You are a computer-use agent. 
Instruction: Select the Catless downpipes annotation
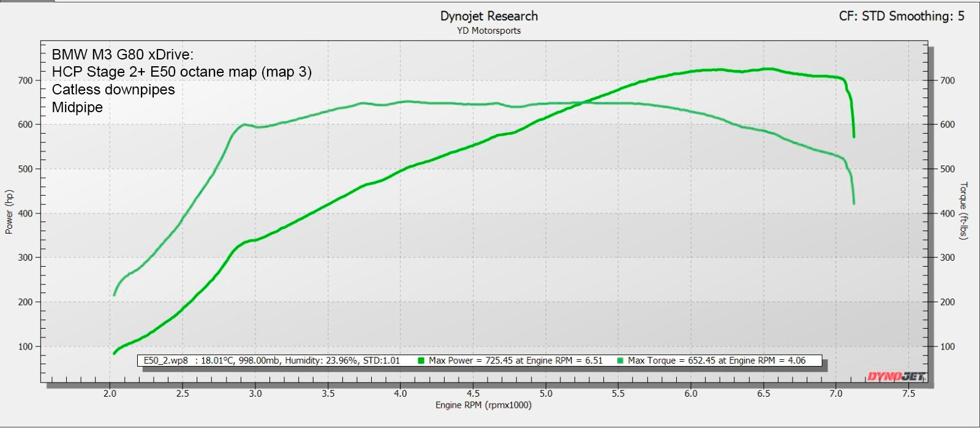113,90
